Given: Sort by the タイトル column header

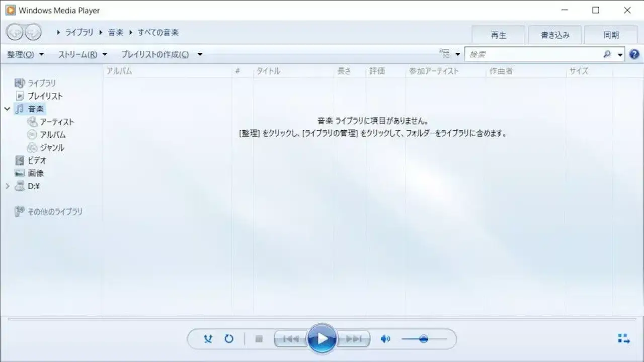Looking at the screenshot, I should 294,71.
